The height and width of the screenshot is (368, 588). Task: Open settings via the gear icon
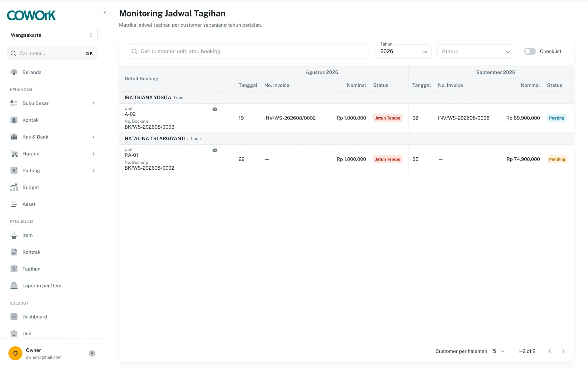[92, 353]
